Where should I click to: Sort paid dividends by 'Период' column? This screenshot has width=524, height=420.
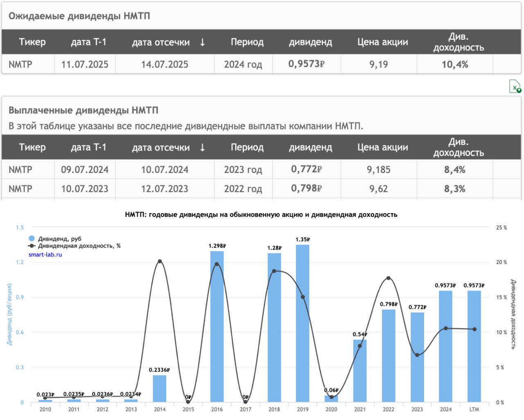pos(247,148)
